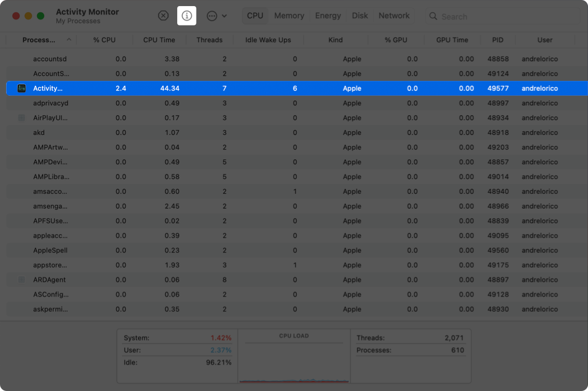
Task: Sort by Threads column header
Action: click(x=209, y=40)
